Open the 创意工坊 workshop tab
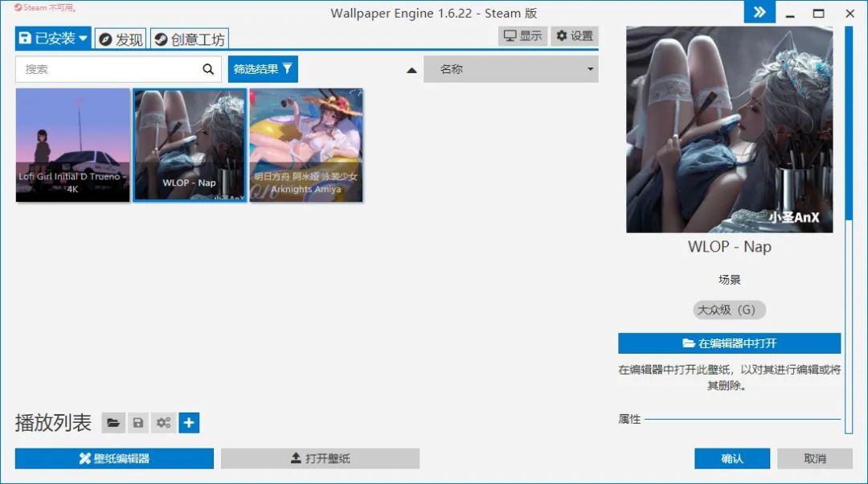868x484 pixels. tap(190, 39)
